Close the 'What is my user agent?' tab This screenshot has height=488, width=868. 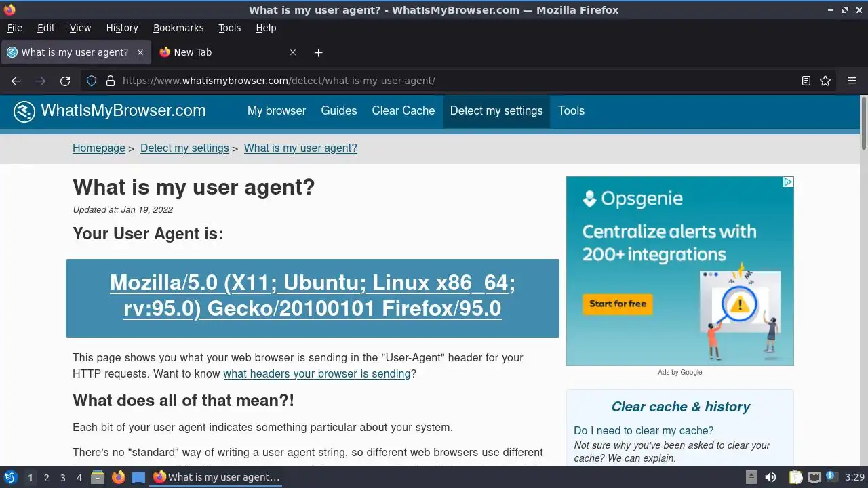point(140,52)
